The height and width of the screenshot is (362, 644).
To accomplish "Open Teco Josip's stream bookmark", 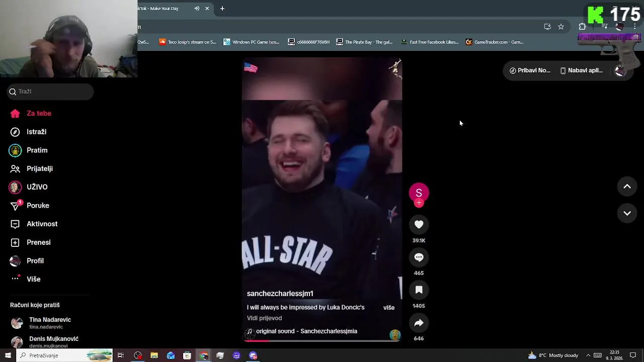I will pos(187,42).
